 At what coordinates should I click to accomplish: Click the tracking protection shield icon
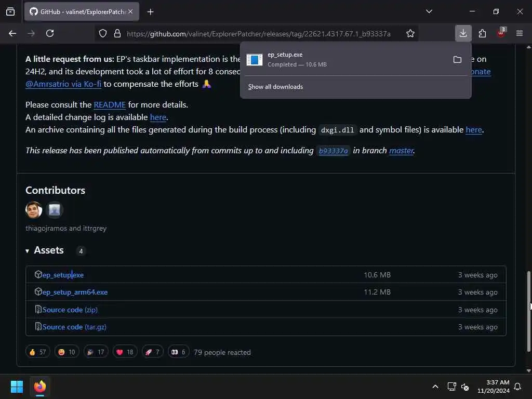pos(103,33)
